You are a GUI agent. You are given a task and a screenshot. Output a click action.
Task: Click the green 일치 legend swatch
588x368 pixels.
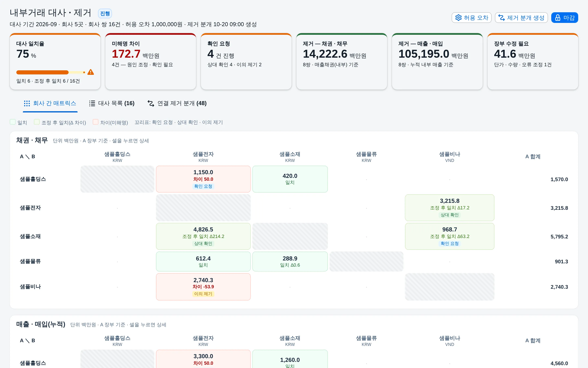coord(13,122)
